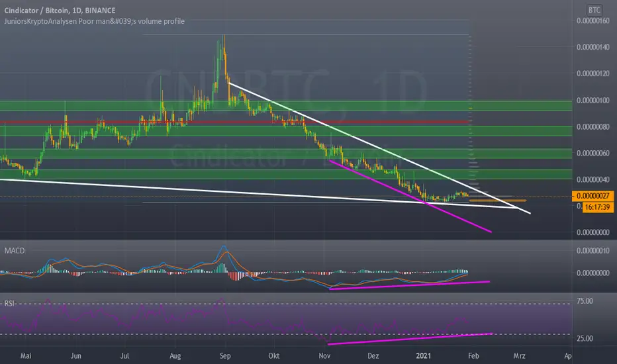Select the magenta trendline on the RSI pane
Image resolution: width=617 pixels, height=364 pixels.
[410, 339]
